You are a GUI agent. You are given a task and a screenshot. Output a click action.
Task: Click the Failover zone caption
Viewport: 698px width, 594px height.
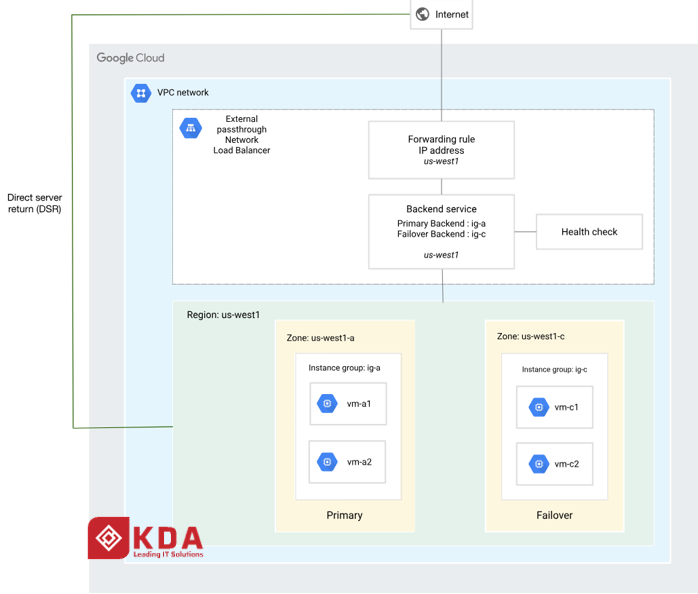554,515
